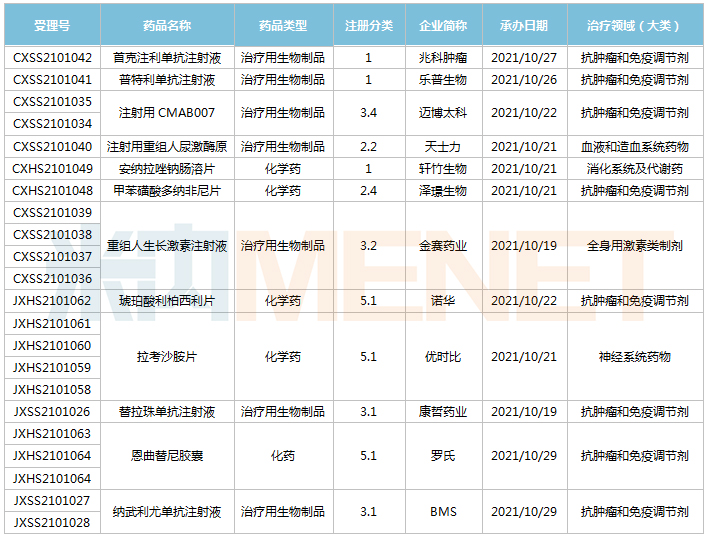The image size is (708, 537).
Task: Click company cell 轩竹生物
Action: point(444,169)
